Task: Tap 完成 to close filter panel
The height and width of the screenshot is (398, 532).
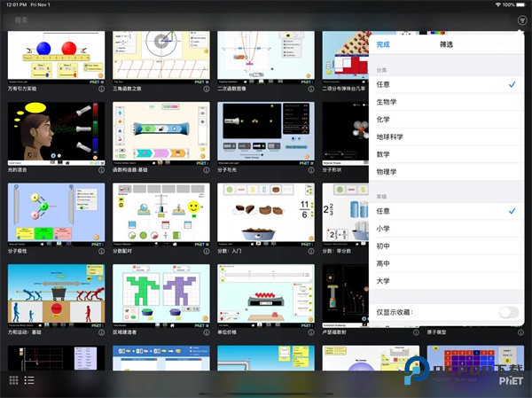Action: (x=383, y=43)
